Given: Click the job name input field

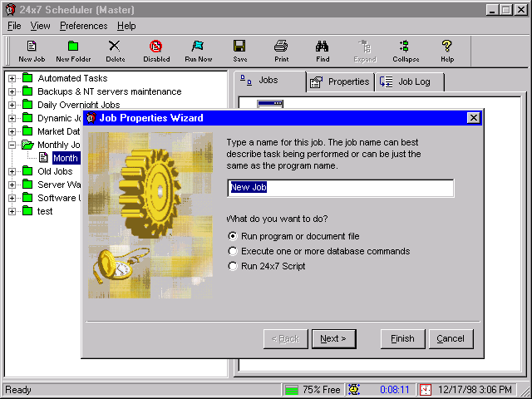Looking at the screenshot, I should click(341, 188).
